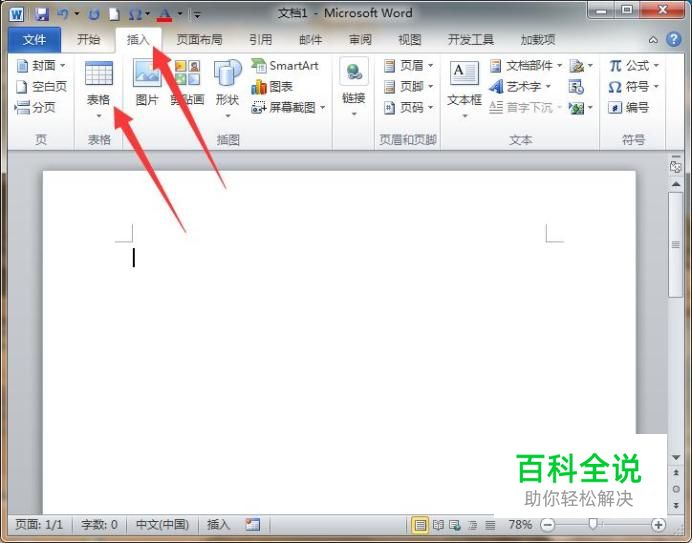Switch to the 加载项 Add-ins tab
The height and width of the screenshot is (543, 692).
click(538, 40)
